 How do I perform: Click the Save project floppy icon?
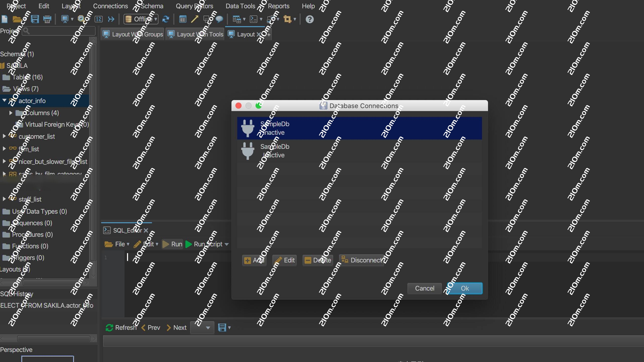click(35, 19)
